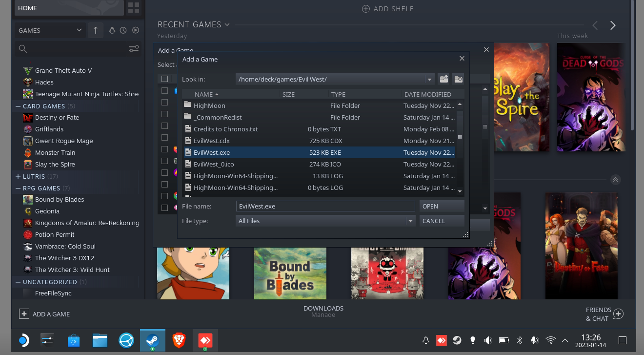Open FRIENDS & CHAT
Screen dimensions: 644x355
(604, 314)
